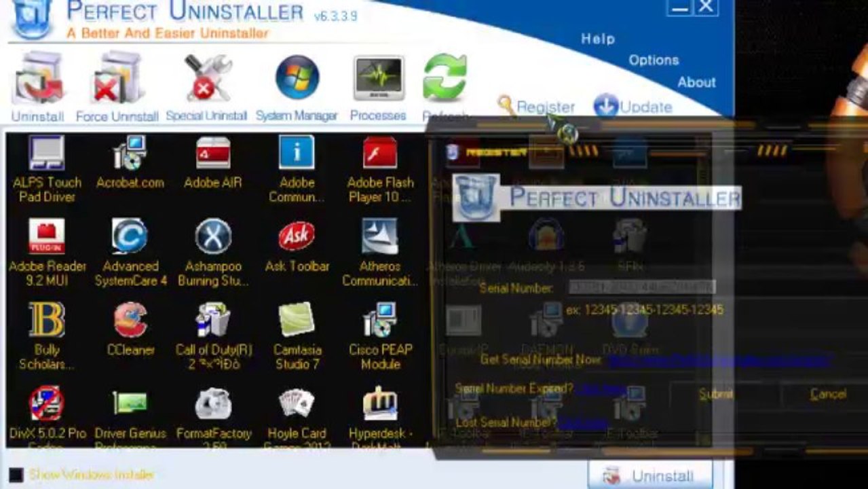This screenshot has width=868, height=489.
Task: Select the Hyperdesk program icon
Action: (380, 416)
